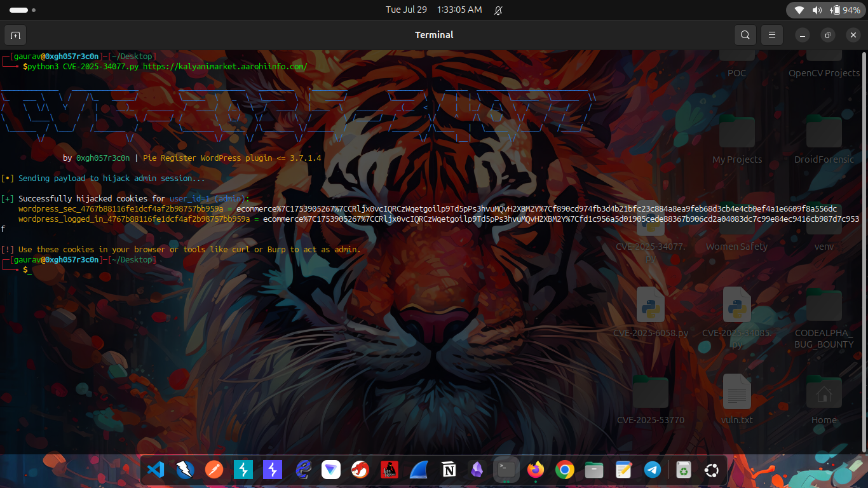Open the notepad text editor dock icon
The image size is (868, 488).
pyautogui.click(x=623, y=470)
